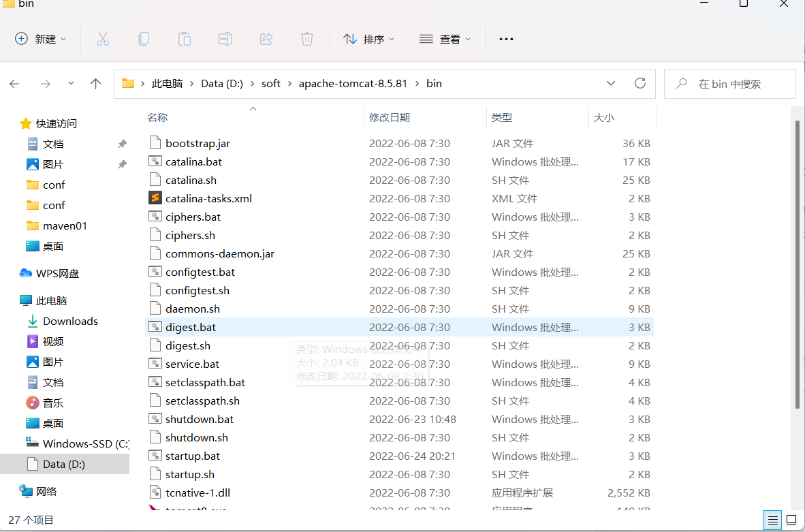The image size is (805, 532).
Task: Open the 排序 sort dropdown
Action: [369, 39]
